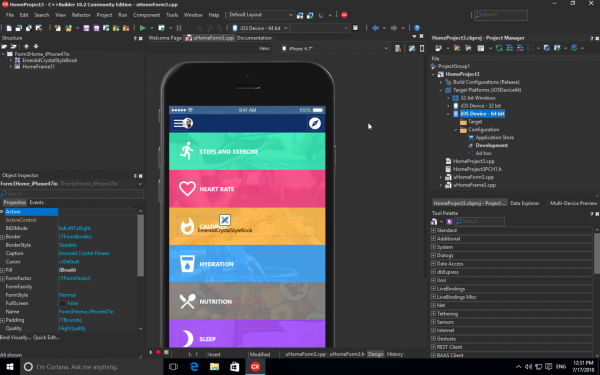
Task: Toggle the FullScreen False checkbox in Object Inspector
Action: 62,303
